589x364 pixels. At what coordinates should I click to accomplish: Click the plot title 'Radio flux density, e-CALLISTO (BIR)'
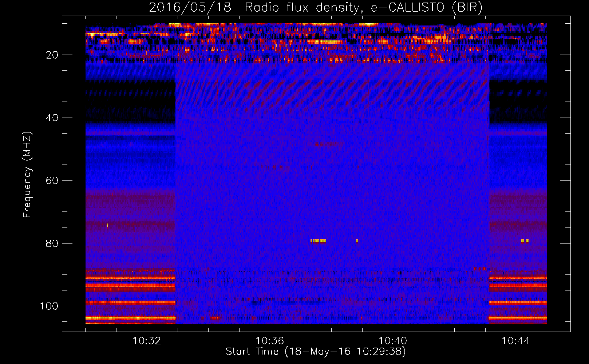[363, 7]
